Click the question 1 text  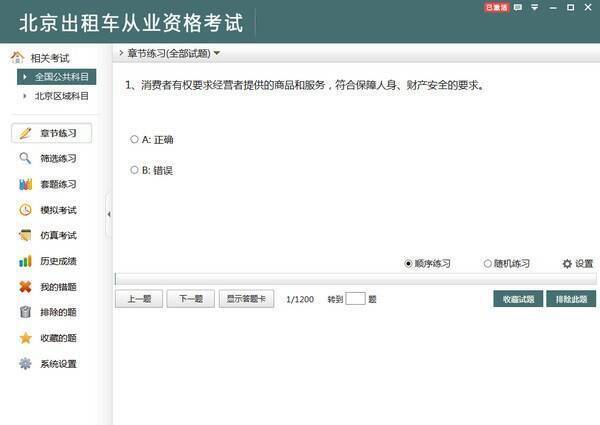pos(305,85)
